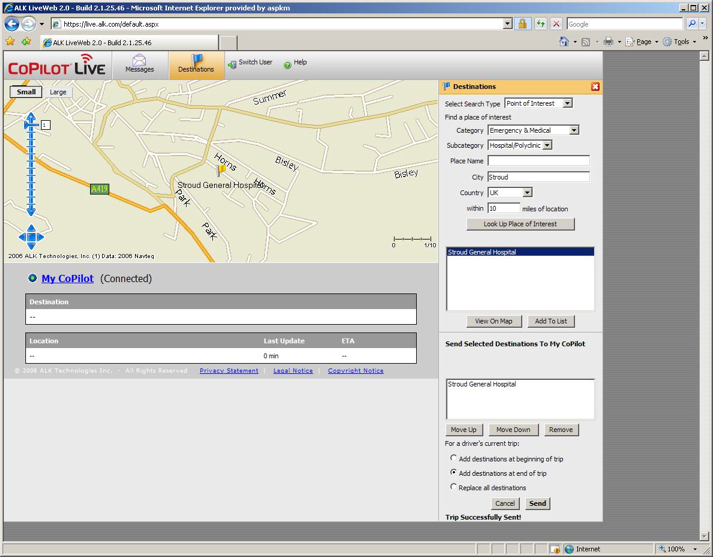Screen dimensions: 713x557
Task: Click the Cancel button
Action: pyautogui.click(x=505, y=503)
